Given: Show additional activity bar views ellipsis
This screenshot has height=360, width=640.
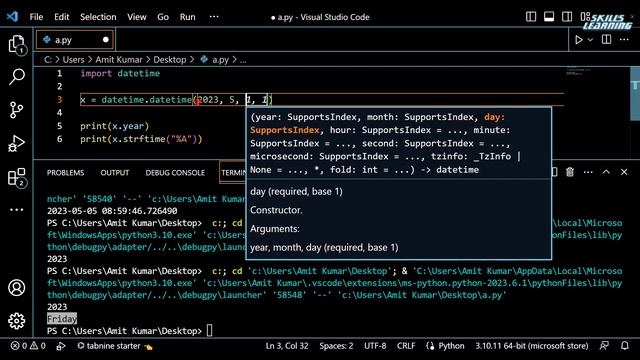Looking at the screenshot, I should 16,210.
